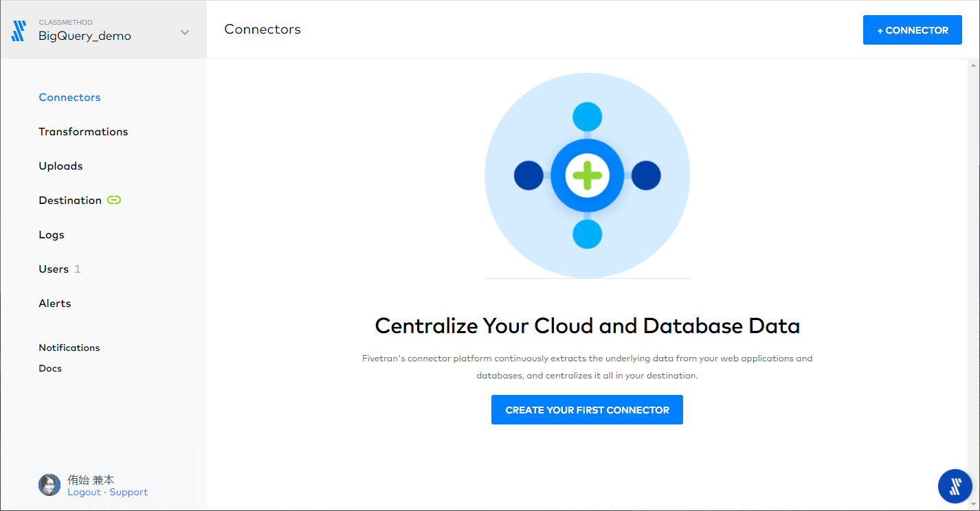Screen dimensions: 980x511
Task: Open the Docs page link
Action: coord(49,368)
